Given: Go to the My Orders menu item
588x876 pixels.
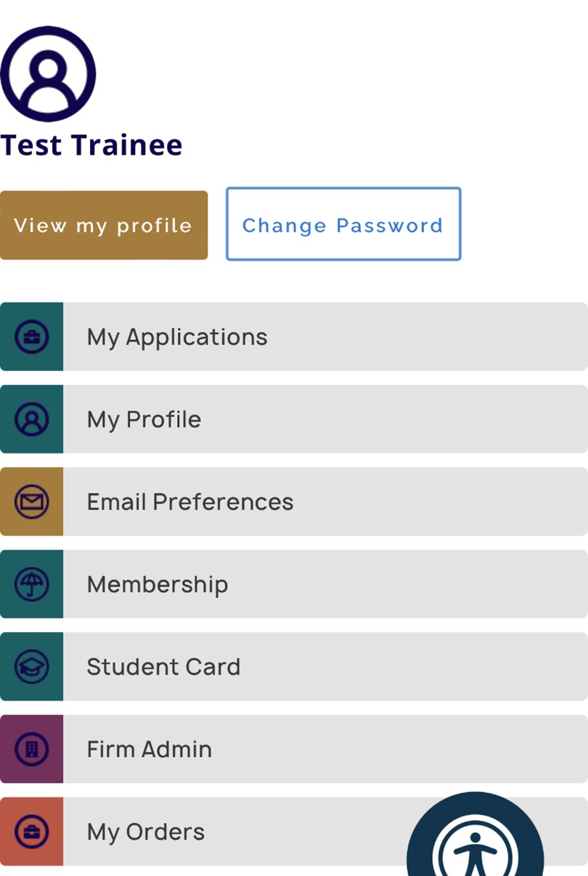Looking at the screenshot, I should pos(146,832).
